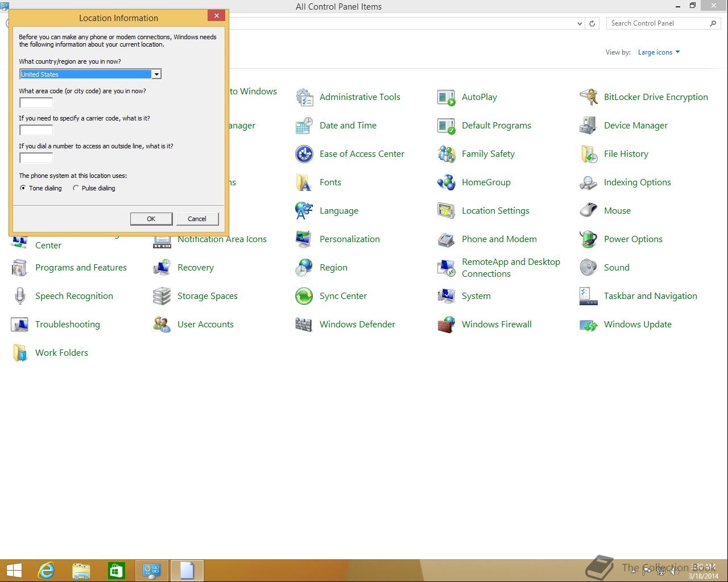Open the Sync Center icon
Viewport: 728px width, 582px height.
point(304,296)
